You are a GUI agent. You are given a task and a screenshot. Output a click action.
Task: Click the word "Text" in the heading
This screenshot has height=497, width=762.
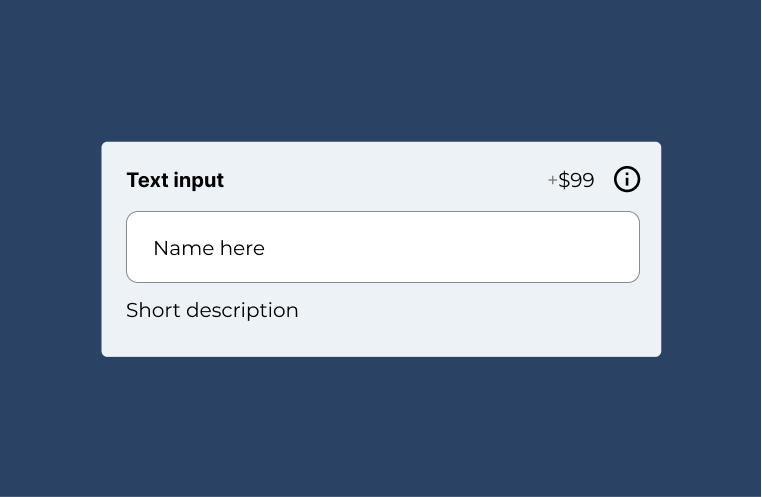pos(147,180)
